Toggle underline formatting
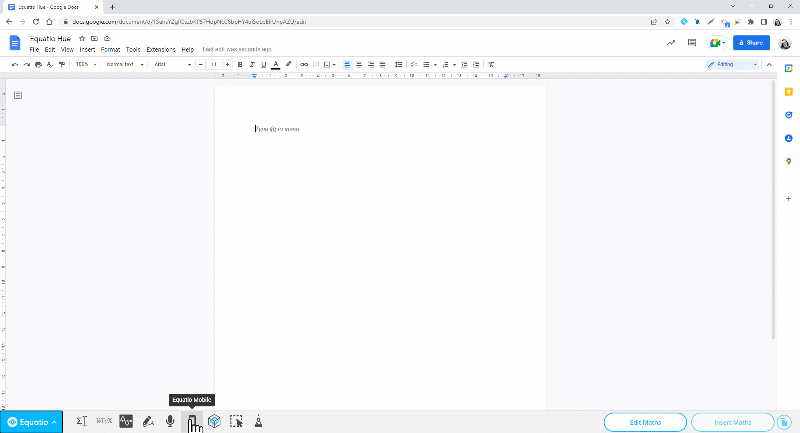This screenshot has width=800, height=433. (264, 64)
